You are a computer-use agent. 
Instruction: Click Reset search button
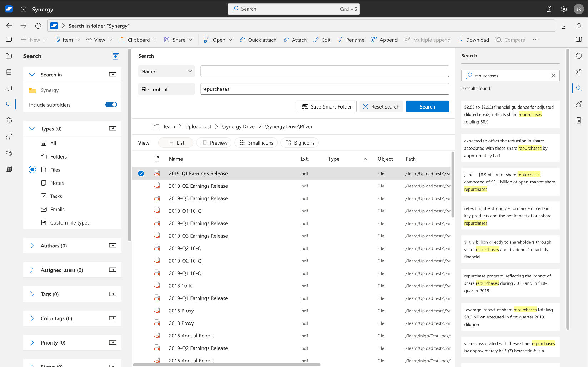(381, 106)
